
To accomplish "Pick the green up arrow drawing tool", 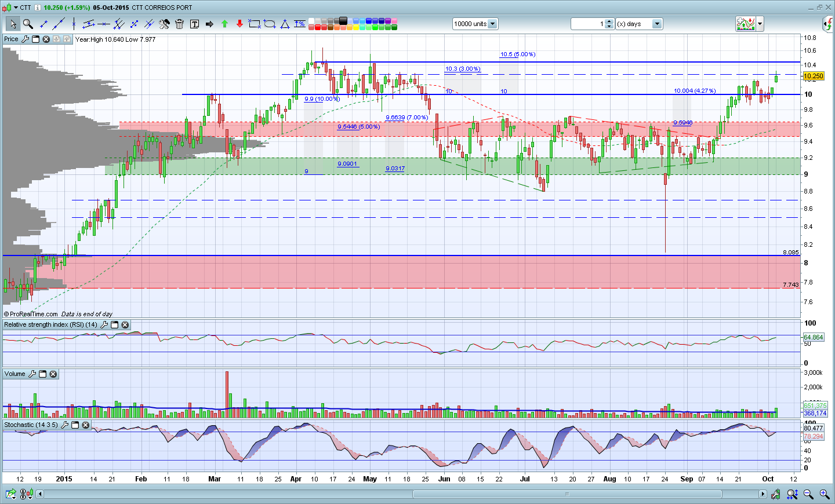I will (x=224, y=24).
